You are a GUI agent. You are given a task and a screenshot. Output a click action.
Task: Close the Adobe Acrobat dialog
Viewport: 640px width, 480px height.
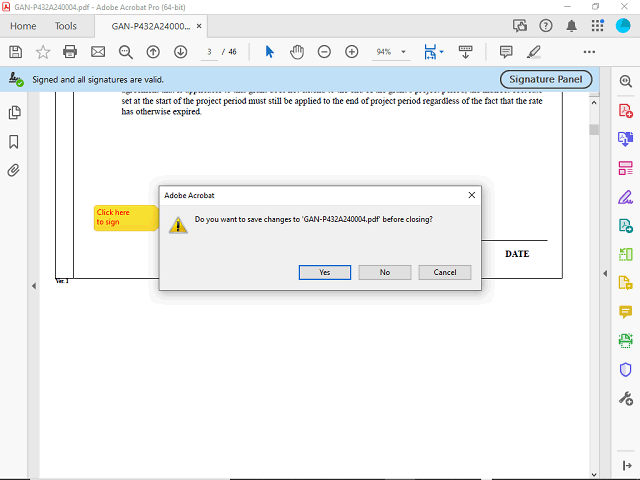pos(471,195)
